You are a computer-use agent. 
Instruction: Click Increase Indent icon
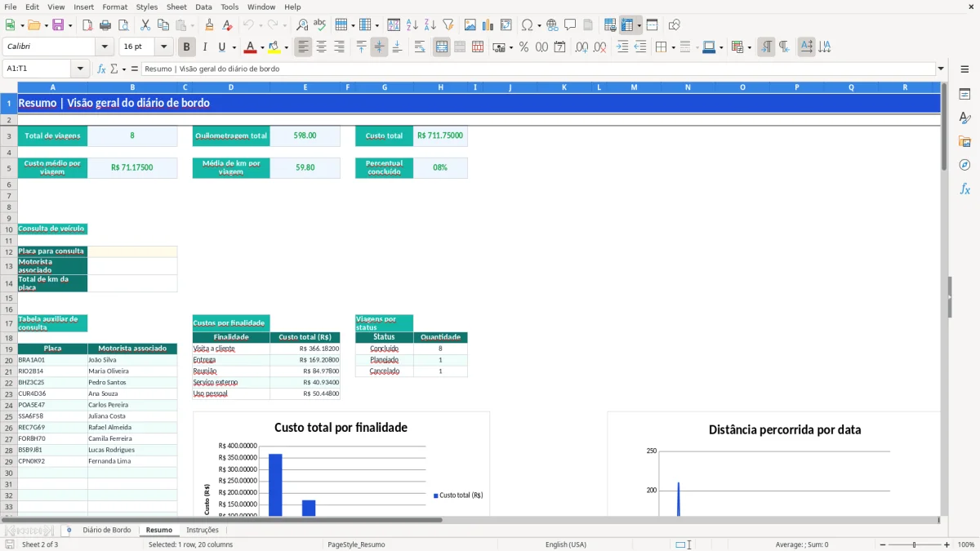622,47
